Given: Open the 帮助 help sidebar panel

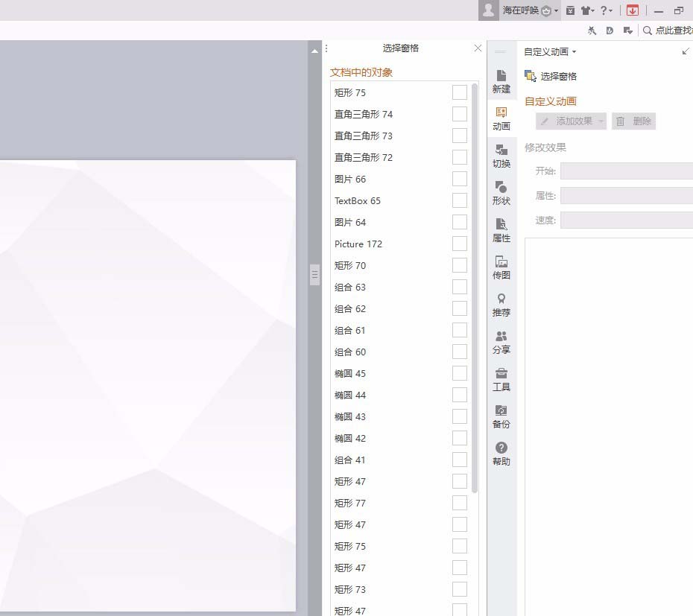Looking at the screenshot, I should pyautogui.click(x=501, y=454).
